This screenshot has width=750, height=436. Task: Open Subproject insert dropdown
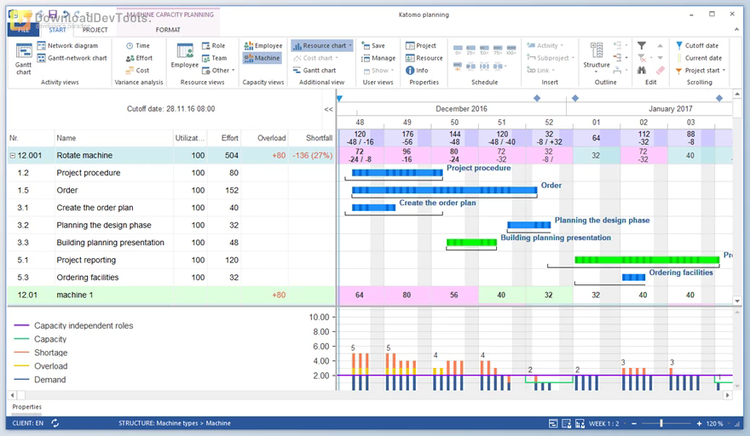[550, 58]
